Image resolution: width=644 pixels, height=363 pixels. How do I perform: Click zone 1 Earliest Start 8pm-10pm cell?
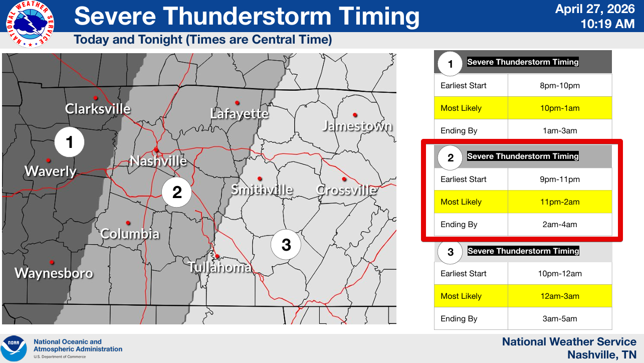click(x=560, y=85)
